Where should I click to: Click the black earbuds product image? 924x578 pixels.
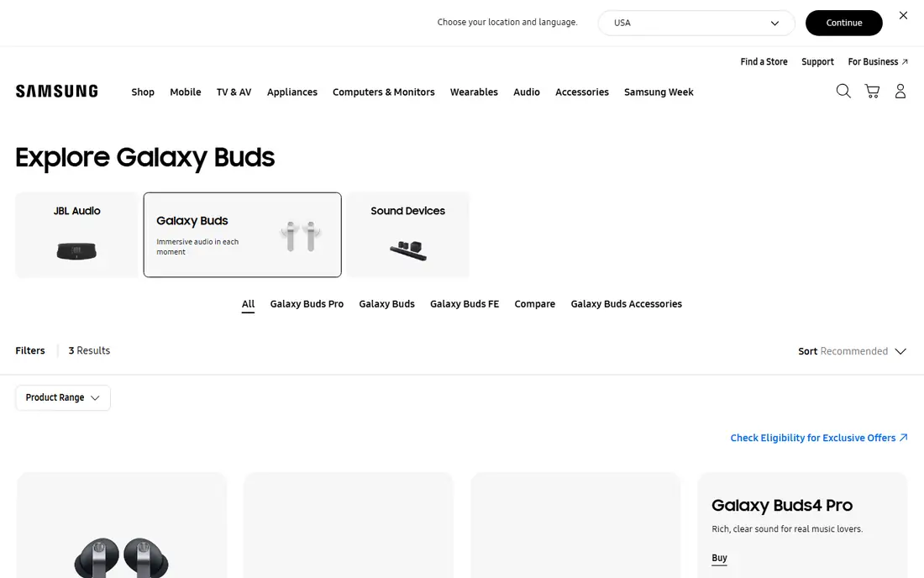coord(122,557)
